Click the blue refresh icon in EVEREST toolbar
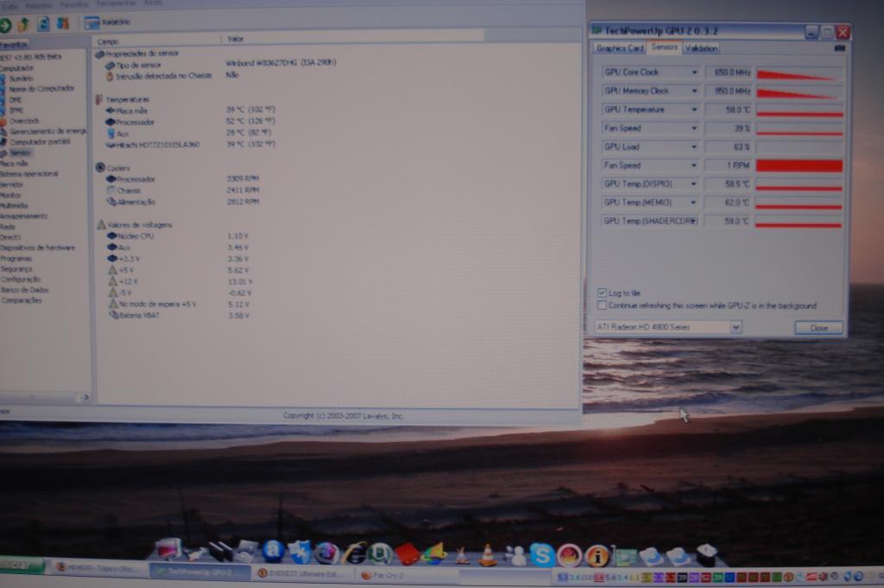 [43, 23]
